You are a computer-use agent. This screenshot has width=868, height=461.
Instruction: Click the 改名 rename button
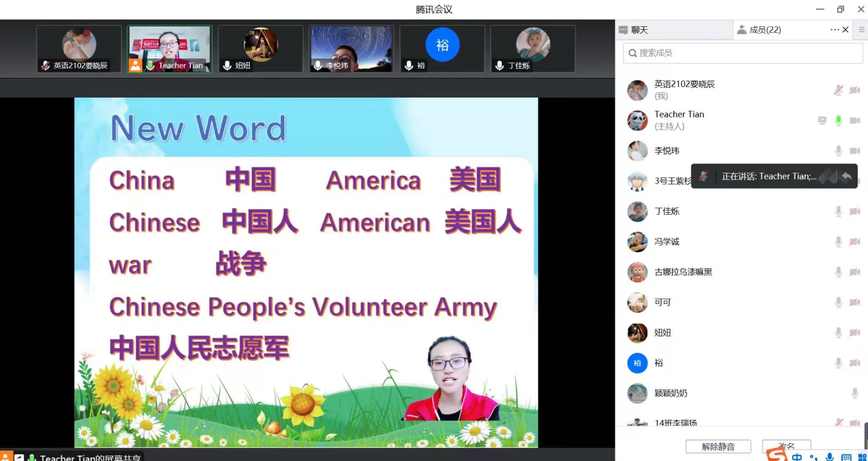click(x=786, y=446)
